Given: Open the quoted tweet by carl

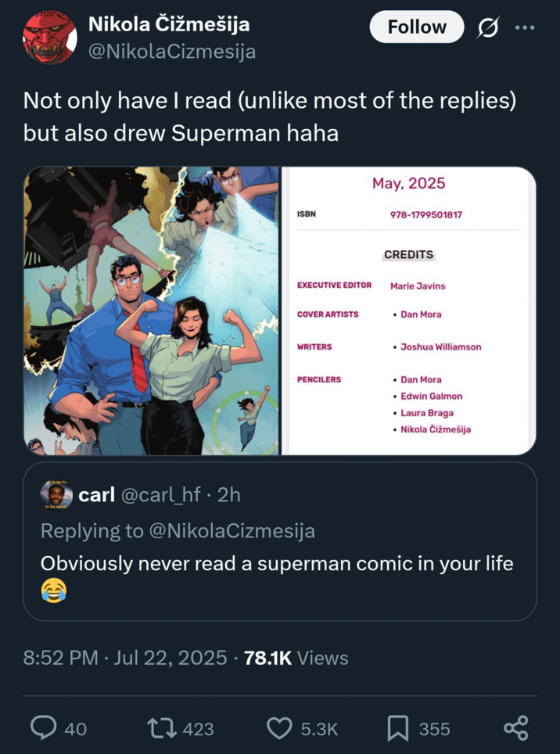Looking at the screenshot, I should tap(279, 563).
